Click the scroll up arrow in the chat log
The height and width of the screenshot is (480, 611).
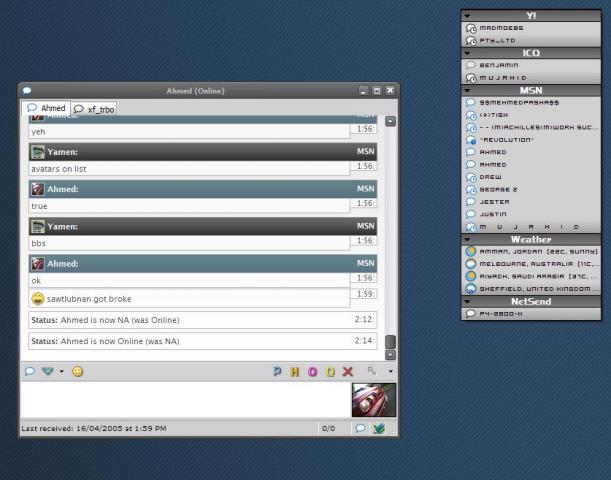click(x=390, y=122)
